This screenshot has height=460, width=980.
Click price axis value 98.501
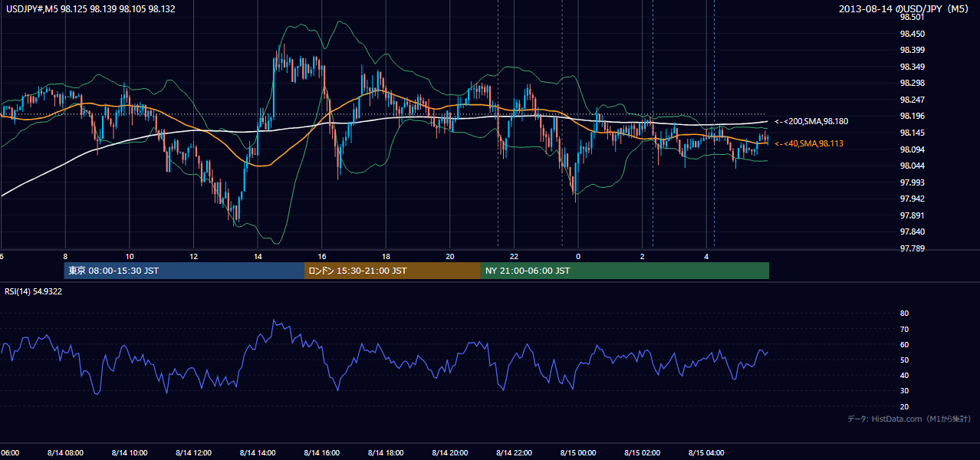pyautogui.click(x=911, y=17)
